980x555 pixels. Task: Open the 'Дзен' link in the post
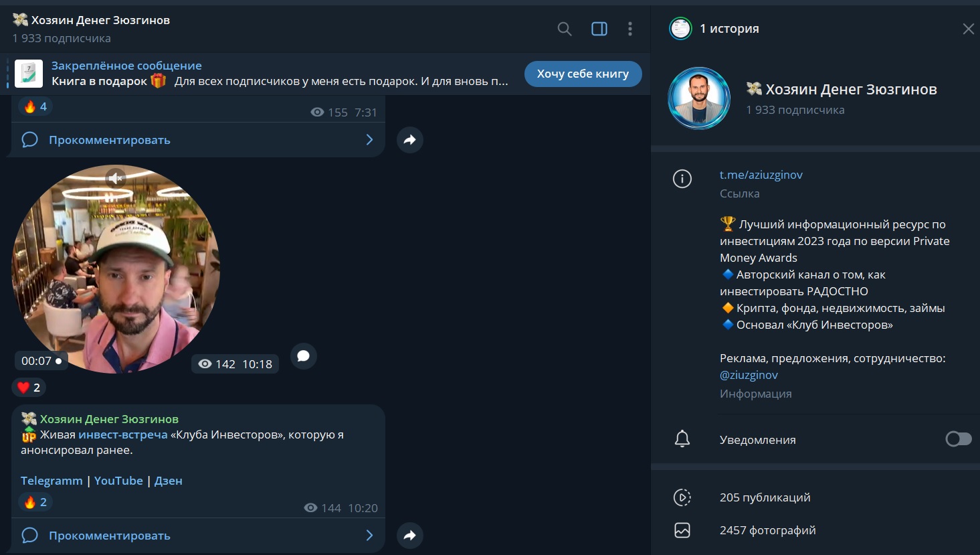point(169,481)
